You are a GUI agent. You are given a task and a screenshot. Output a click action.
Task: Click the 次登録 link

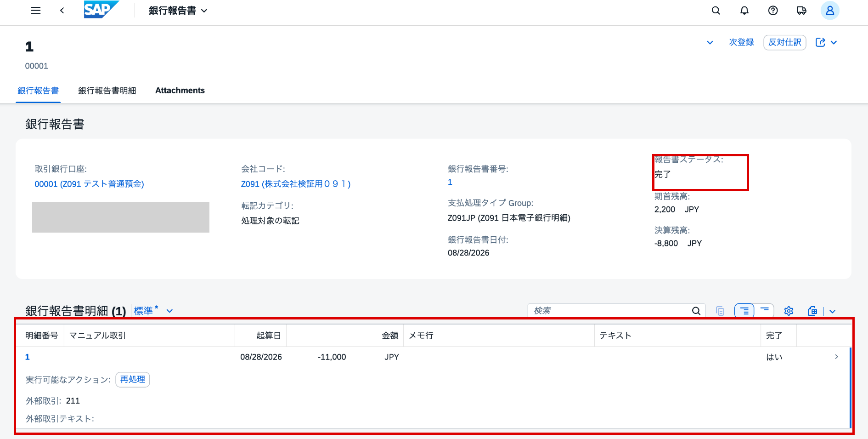(742, 42)
